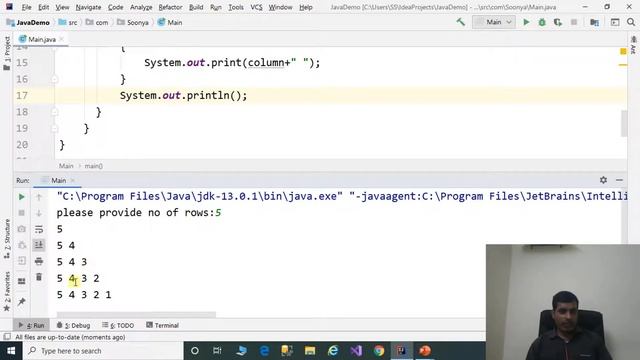Click the Build project hammer icon

(460, 22)
